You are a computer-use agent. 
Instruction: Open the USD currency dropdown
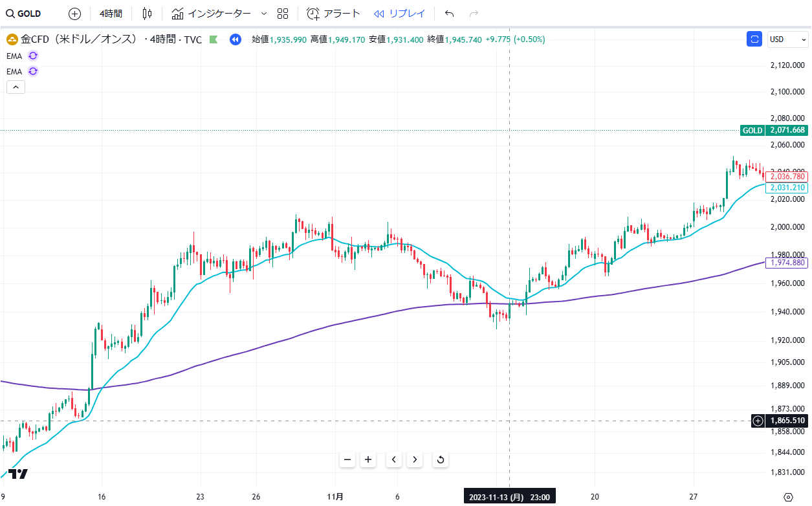(x=787, y=39)
